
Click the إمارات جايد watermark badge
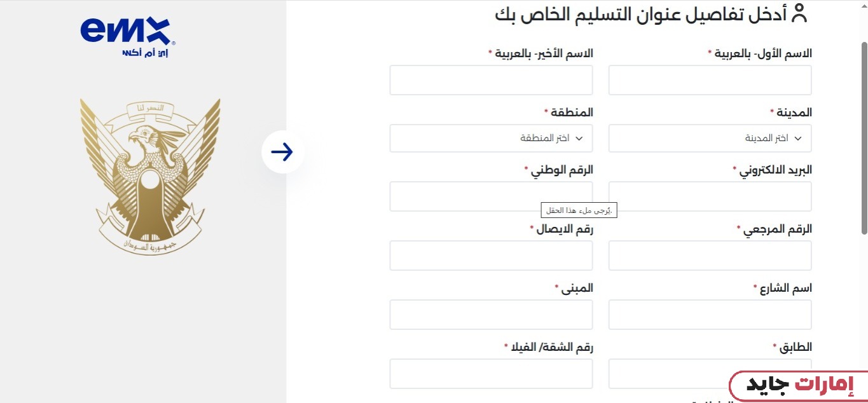[x=799, y=385]
